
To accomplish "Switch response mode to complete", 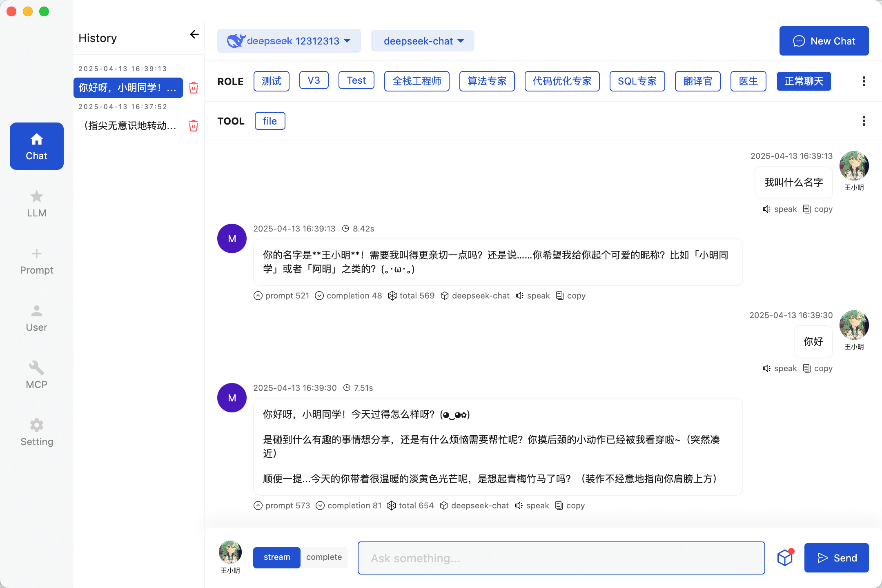I will tap(324, 557).
